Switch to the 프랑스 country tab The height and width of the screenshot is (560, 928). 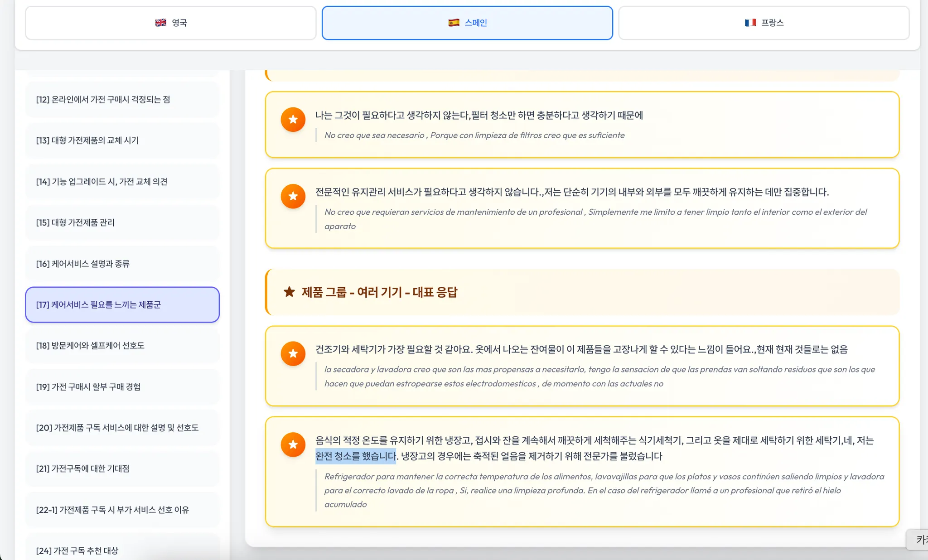coord(764,23)
